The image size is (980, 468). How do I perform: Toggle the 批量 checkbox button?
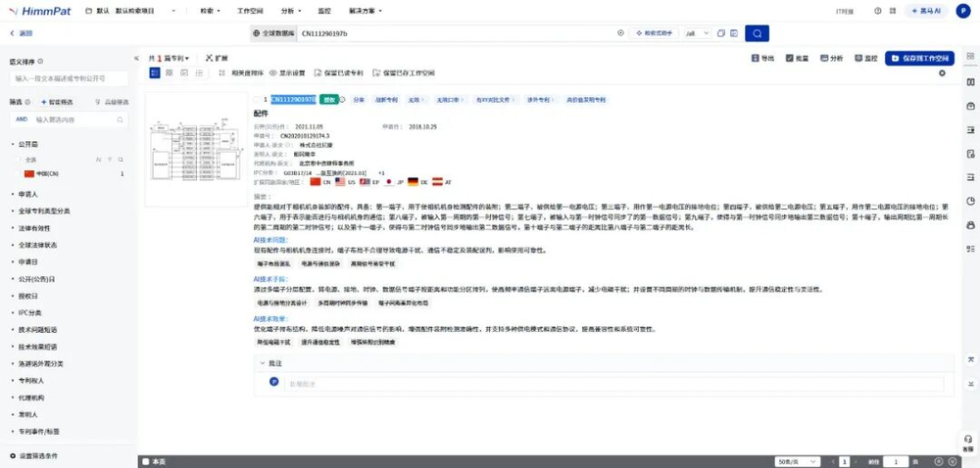[798, 58]
